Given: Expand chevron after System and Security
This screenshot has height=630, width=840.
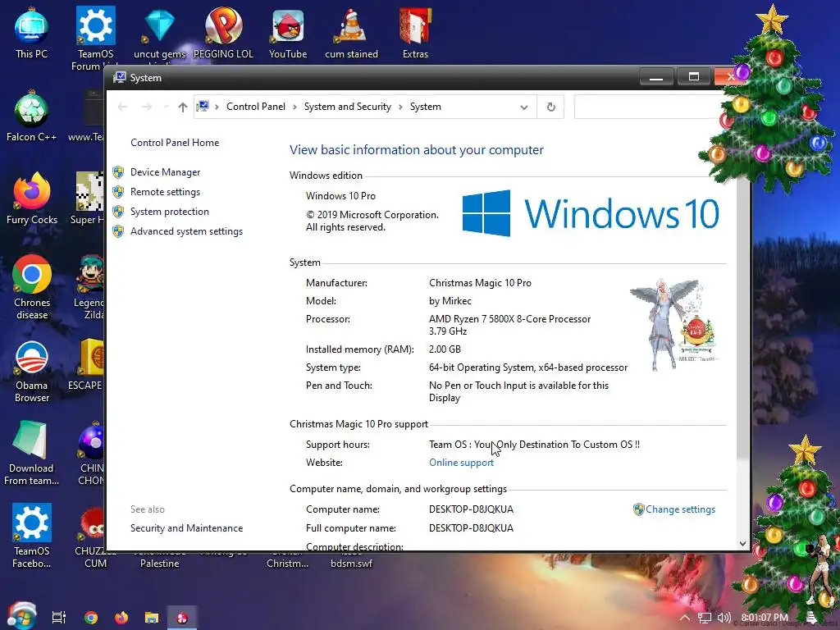Looking at the screenshot, I should coord(400,107).
